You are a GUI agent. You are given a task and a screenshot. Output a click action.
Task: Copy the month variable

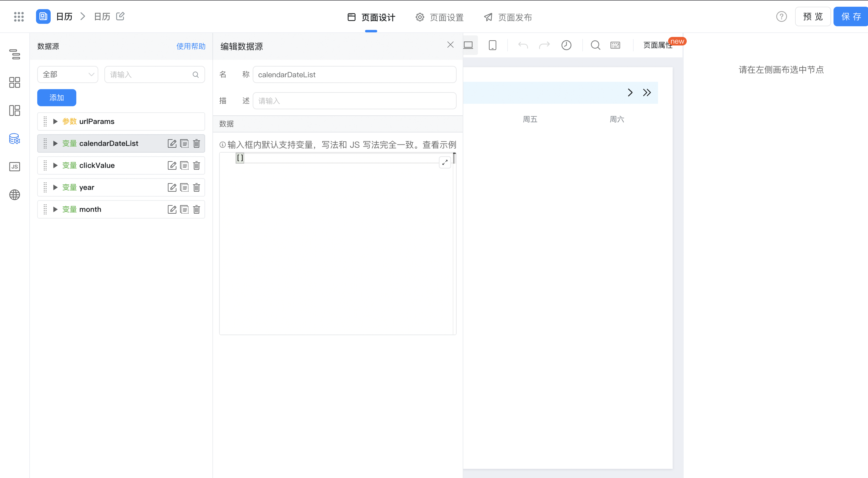tap(184, 209)
